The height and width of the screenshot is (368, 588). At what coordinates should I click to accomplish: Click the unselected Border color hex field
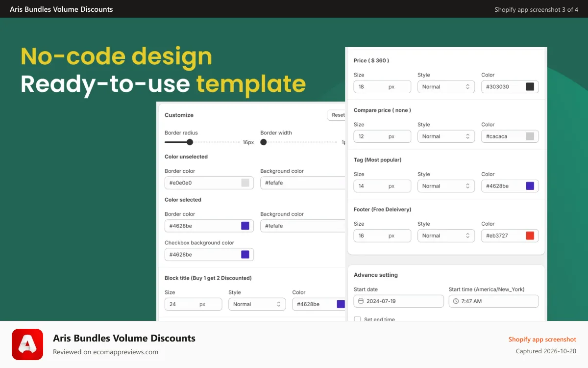(x=209, y=183)
